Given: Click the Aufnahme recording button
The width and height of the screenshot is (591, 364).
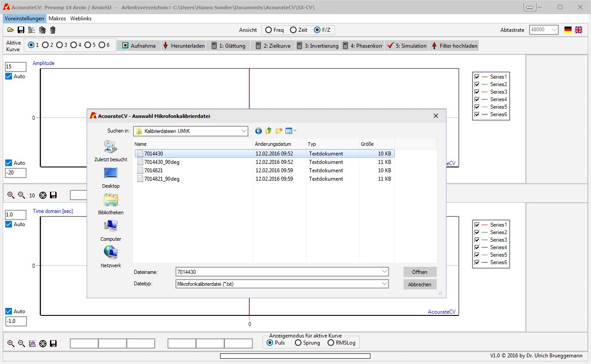Looking at the screenshot, I should pyautogui.click(x=139, y=45).
